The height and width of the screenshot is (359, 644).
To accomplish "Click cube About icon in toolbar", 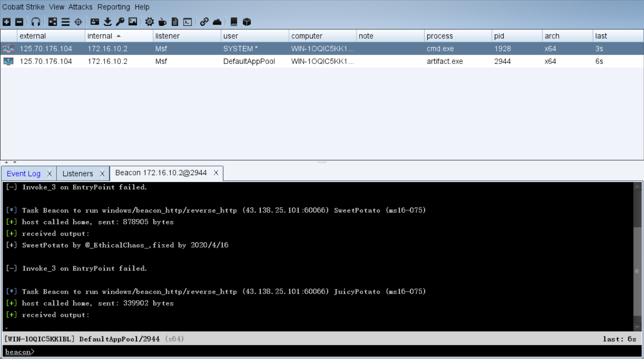I will 247,22.
